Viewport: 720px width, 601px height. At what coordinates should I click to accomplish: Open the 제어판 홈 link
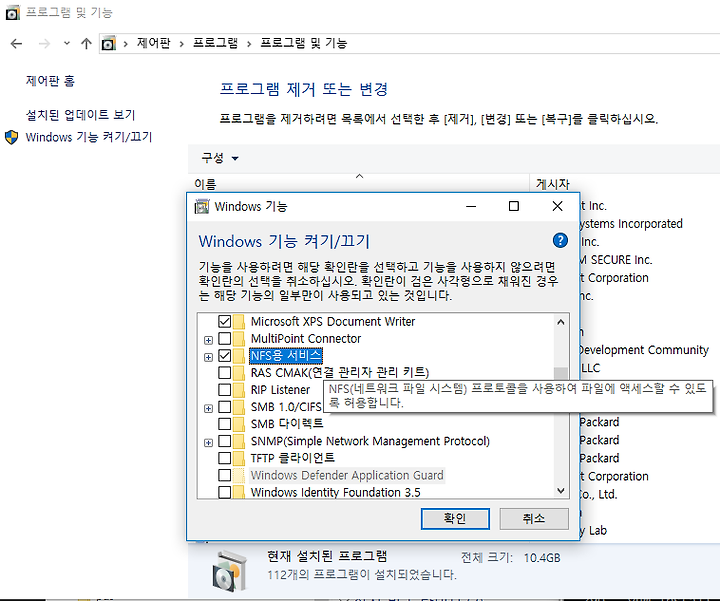[50, 81]
